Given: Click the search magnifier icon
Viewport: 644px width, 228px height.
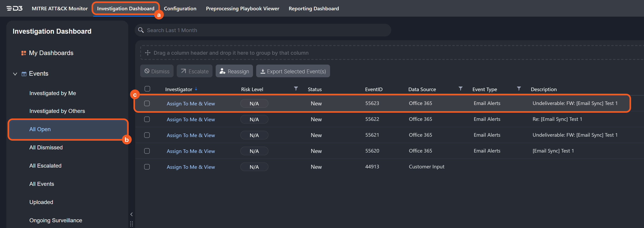Looking at the screenshot, I should click(x=141, y=30).
